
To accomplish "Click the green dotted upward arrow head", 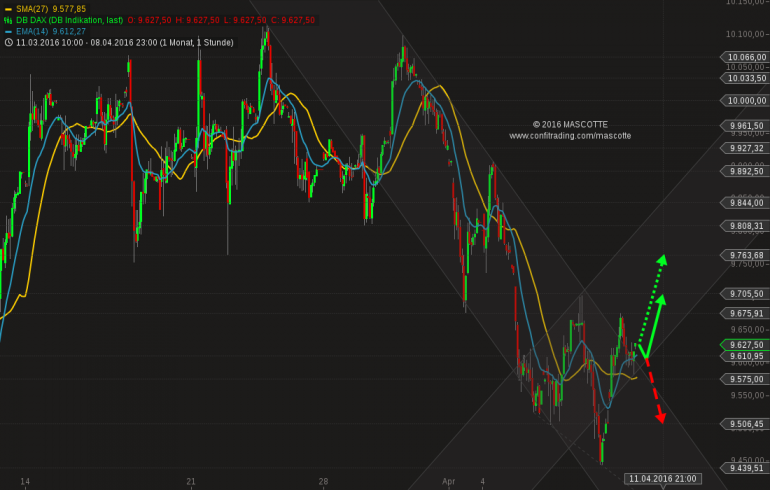I will click(662, 260).
